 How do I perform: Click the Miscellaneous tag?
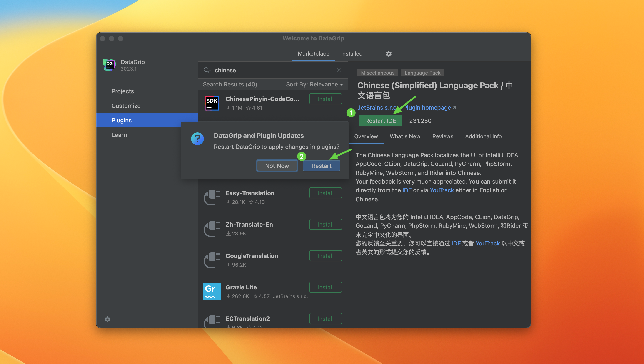(x=377, y=73)
